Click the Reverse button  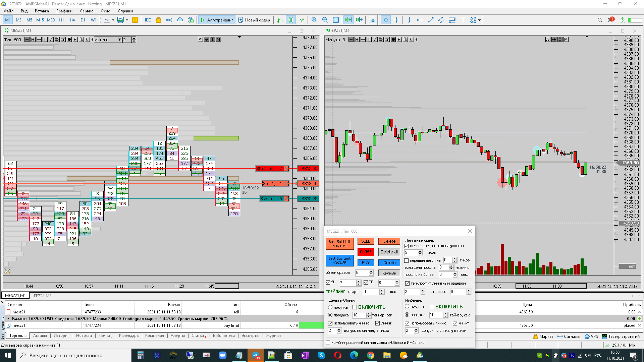(x=389, y=273)
